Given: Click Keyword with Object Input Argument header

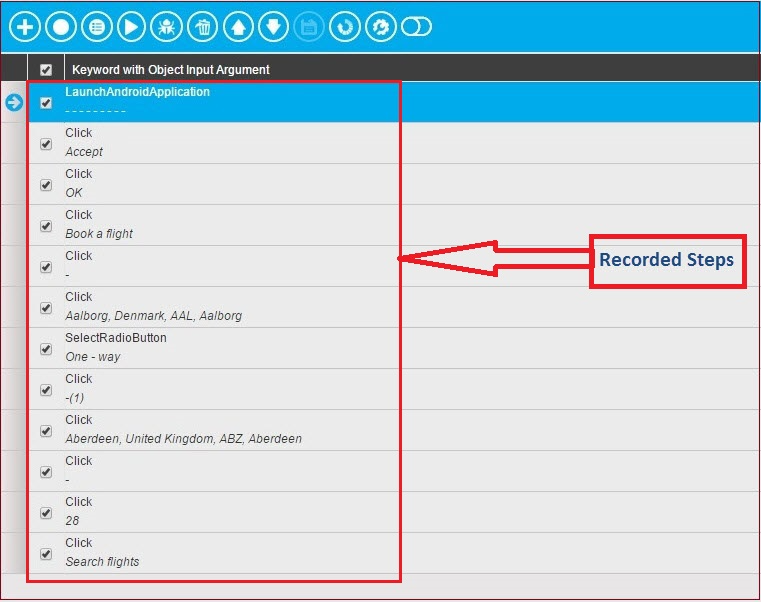Looking at the screenshot, I should pyautogui.click(x=171, y=70).
